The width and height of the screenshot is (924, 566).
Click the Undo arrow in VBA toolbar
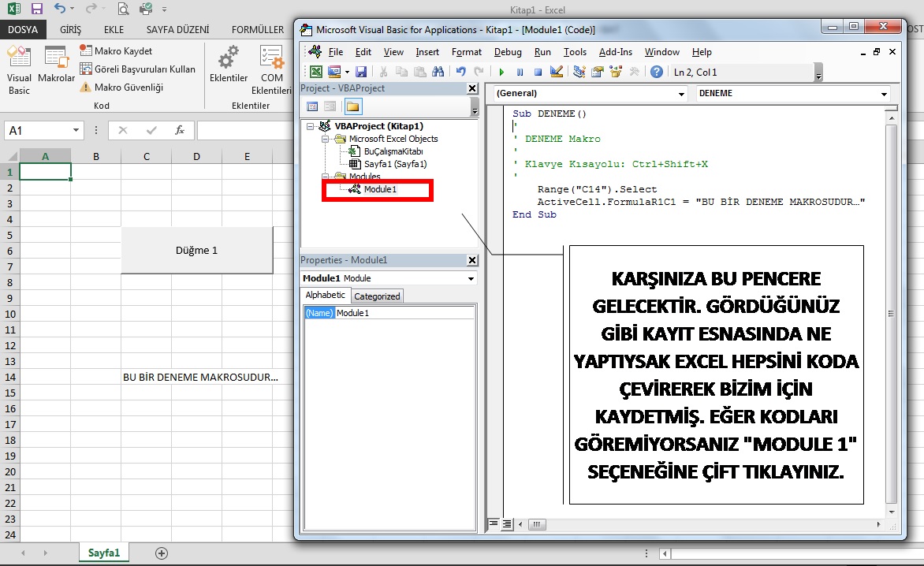pos(461,72)
